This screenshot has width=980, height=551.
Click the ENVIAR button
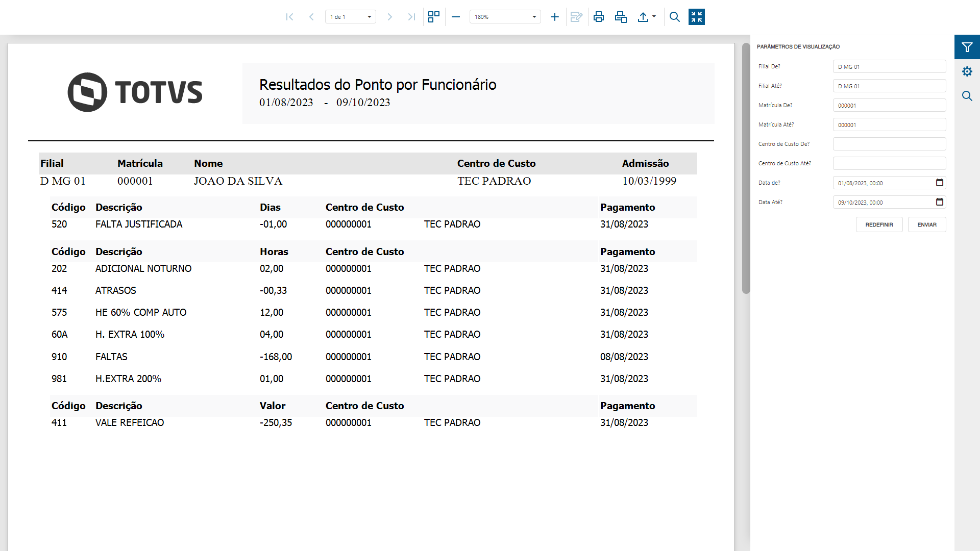(927, 224)
